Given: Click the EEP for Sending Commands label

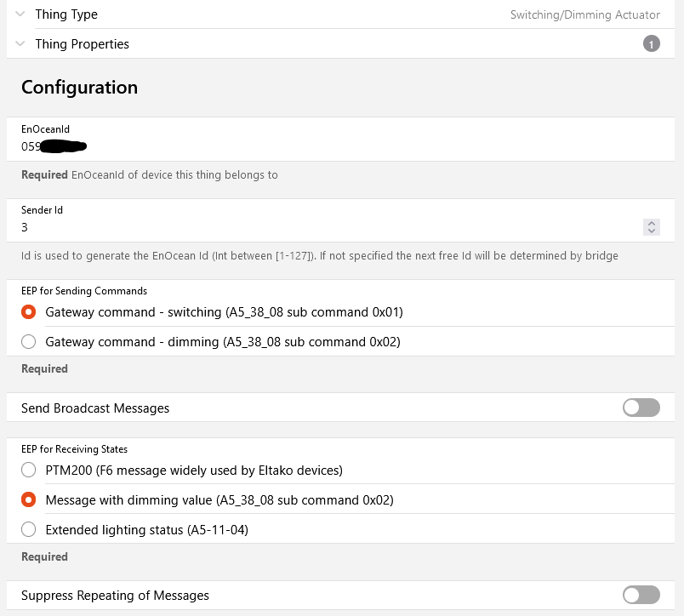Looking at the screenshot, I should pyautogui.click(x=84, y=291).
